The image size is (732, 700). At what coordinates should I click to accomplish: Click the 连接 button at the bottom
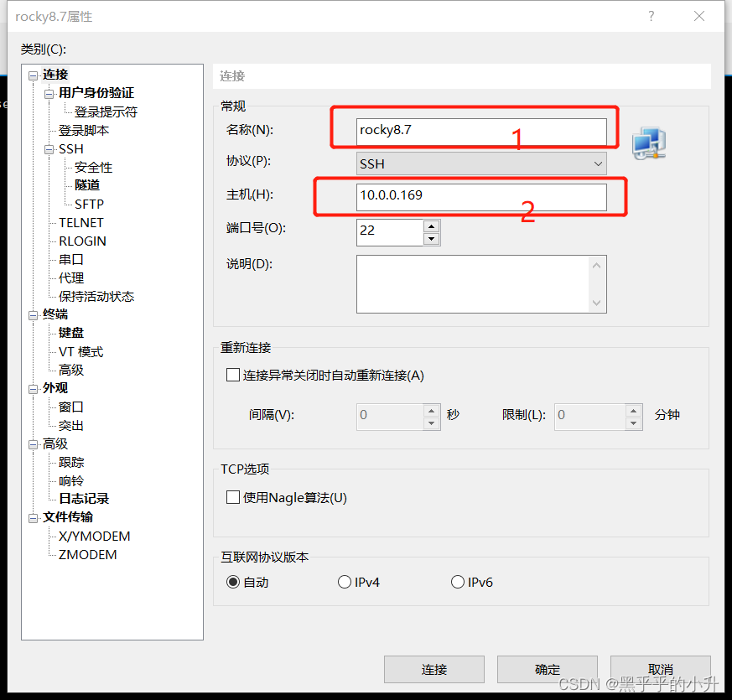(x=434, y=669)
